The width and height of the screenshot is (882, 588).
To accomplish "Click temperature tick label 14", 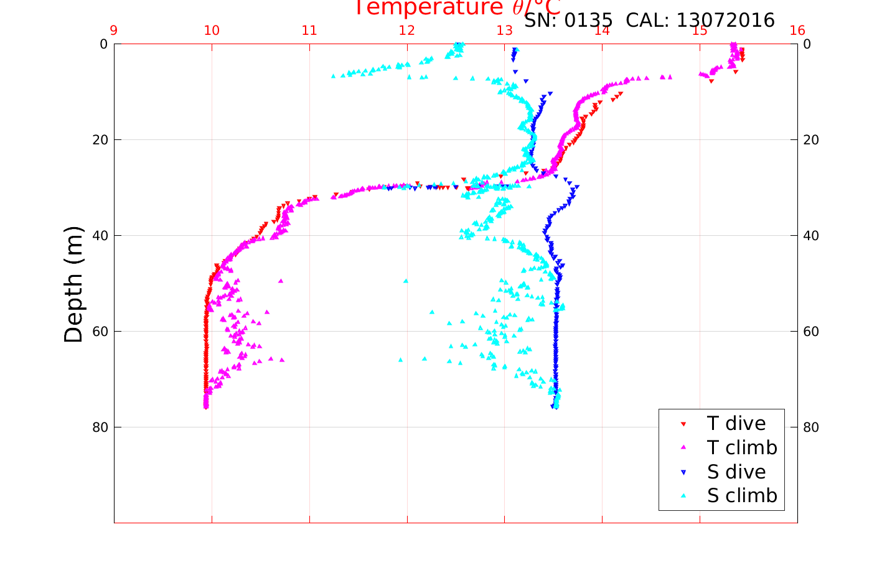I will [602, 31].
